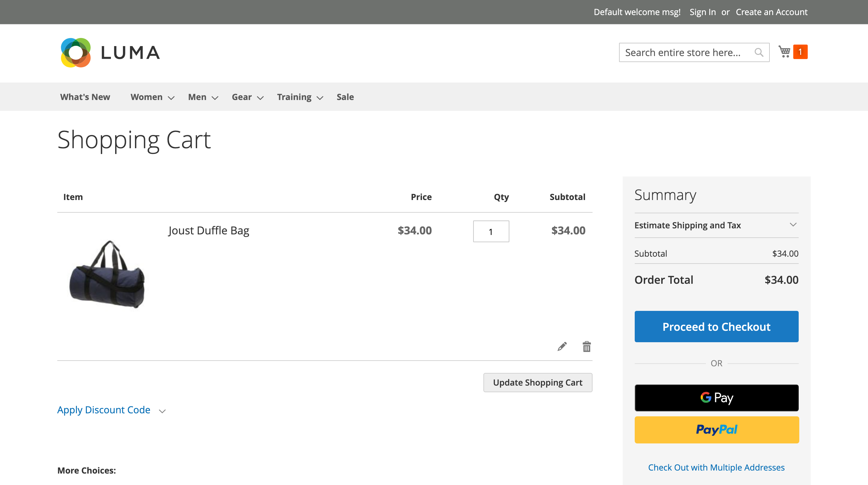Expand Estimate Shipping and Tax section
868x485 pixels.
point(716,225)
